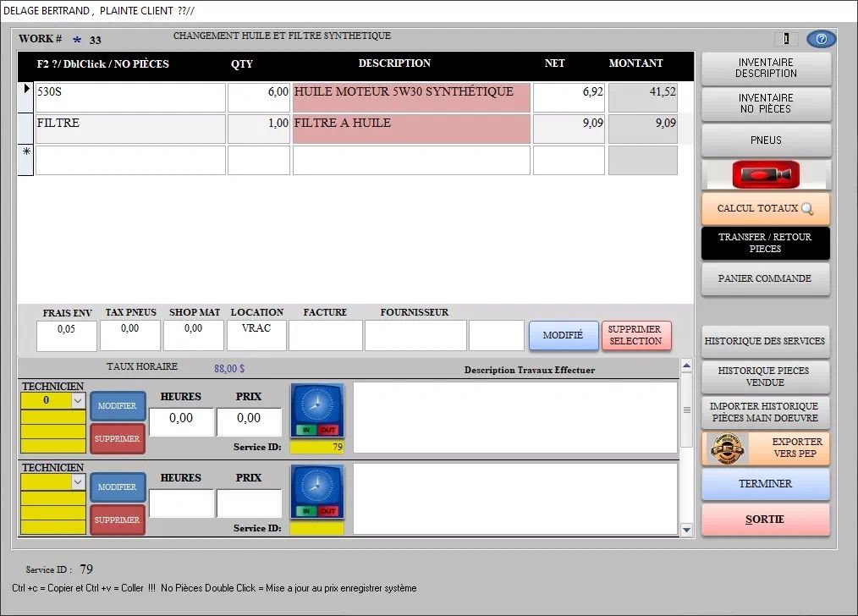The width and height of the screenshot is (858, 616).
Task: Click SUPPRIMER SELECTION
Action: (x=635, y=335)
